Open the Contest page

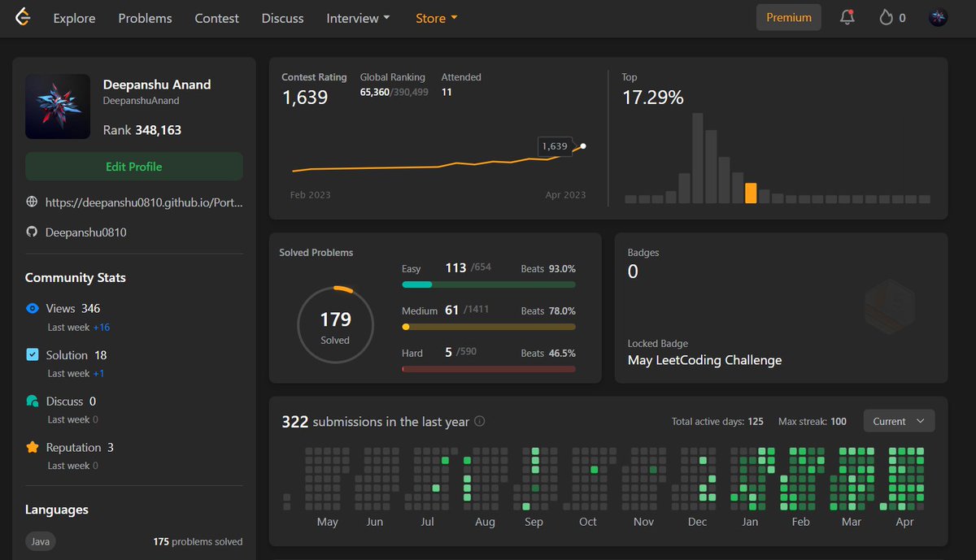tap(217, 18)
